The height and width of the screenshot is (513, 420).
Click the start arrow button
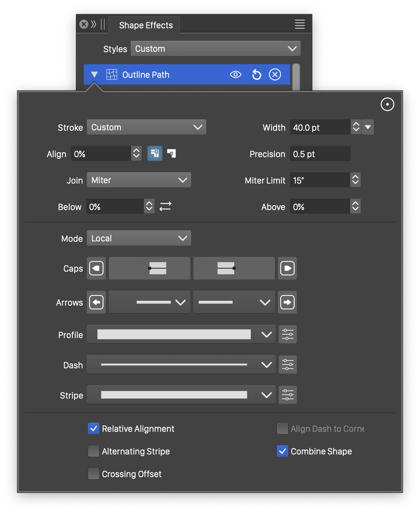[96, 302]
